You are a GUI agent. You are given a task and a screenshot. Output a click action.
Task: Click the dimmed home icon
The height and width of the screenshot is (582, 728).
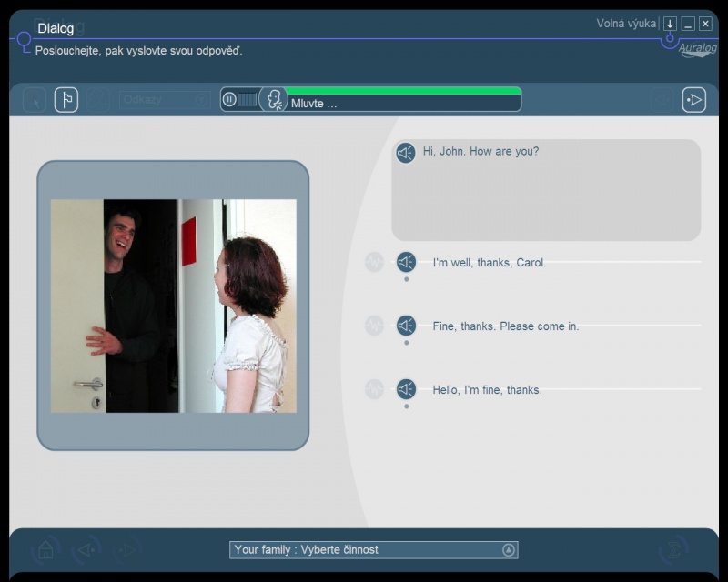pos(45,550)
